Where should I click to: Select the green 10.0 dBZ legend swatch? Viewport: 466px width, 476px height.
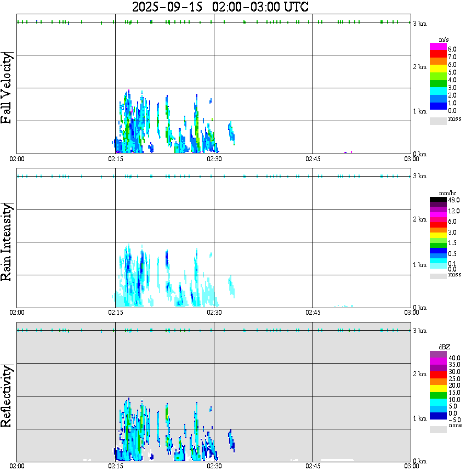tap(438, 395)
